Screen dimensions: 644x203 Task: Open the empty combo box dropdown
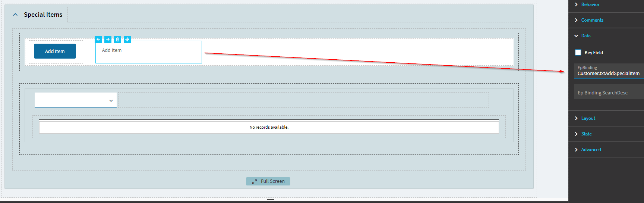[x=76, y=100]
